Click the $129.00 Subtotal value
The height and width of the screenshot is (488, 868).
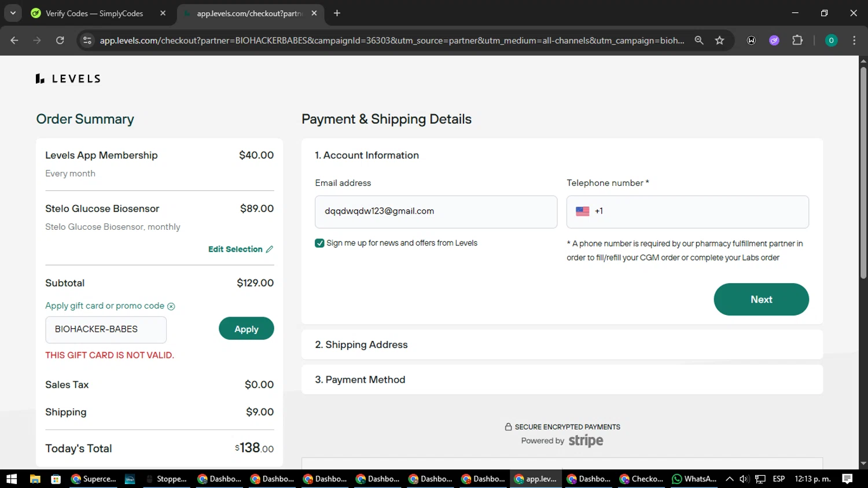pos(255,283)
